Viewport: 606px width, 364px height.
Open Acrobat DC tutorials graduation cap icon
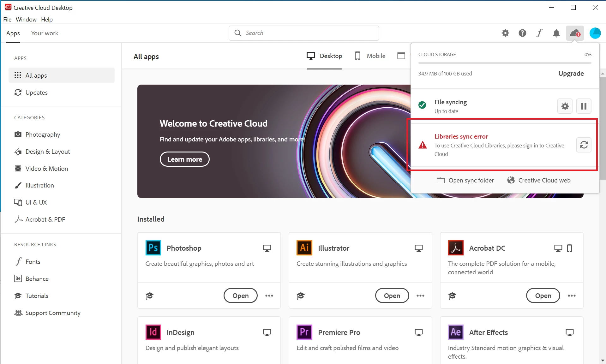coord(452,296)
